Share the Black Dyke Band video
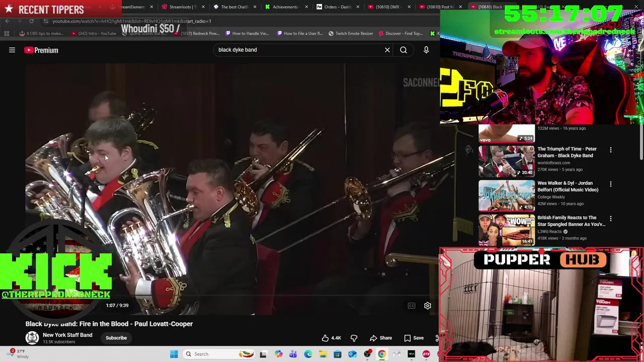This screenshot has height=362, width=644. (381, 338)
